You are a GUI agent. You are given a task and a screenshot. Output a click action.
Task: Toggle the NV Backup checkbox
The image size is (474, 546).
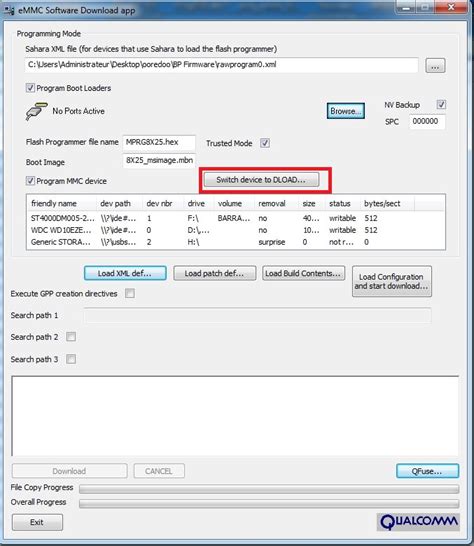click(441, 104)
